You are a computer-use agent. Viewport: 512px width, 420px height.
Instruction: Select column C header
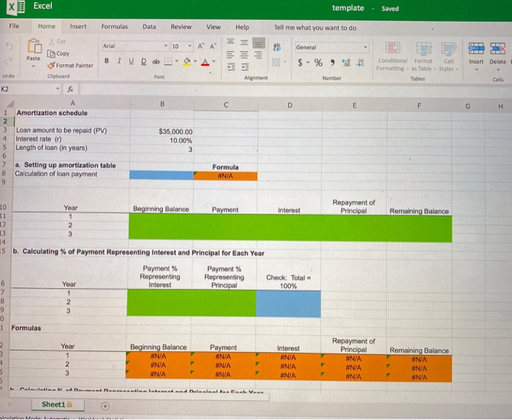226,105
